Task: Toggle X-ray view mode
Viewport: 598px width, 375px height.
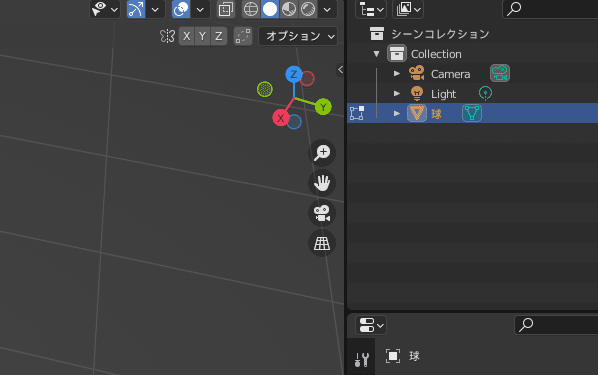Action: (226, 9)
